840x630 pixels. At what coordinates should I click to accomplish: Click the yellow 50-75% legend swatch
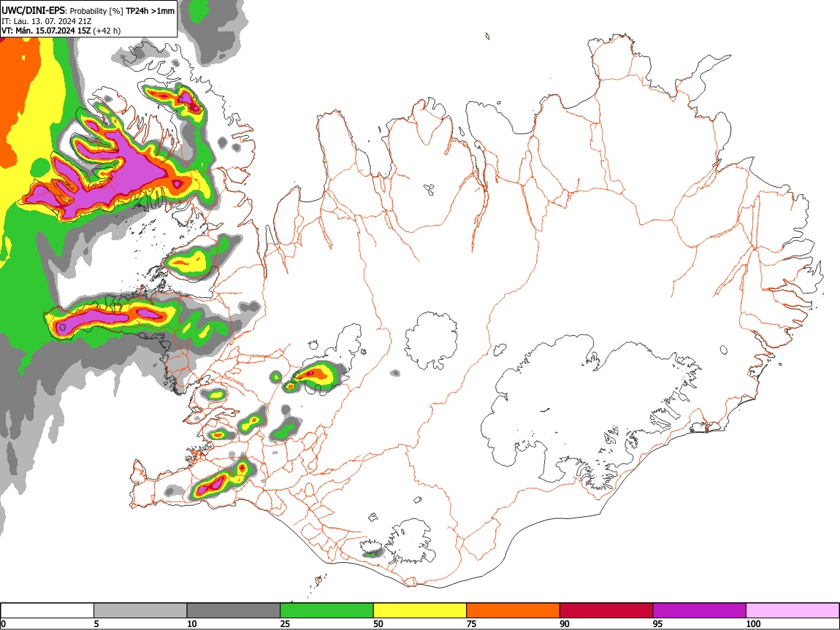click(420, 611)
